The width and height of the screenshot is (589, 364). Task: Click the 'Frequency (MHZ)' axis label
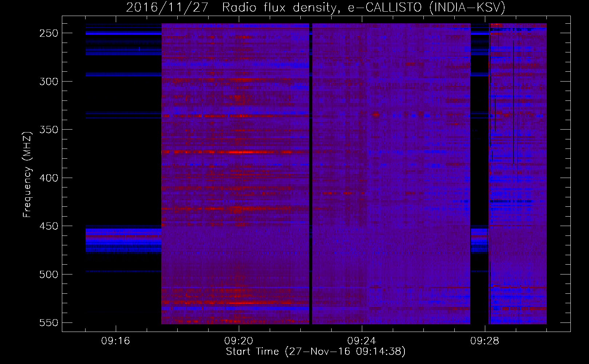pyautogui.click(x=27, y=175)
